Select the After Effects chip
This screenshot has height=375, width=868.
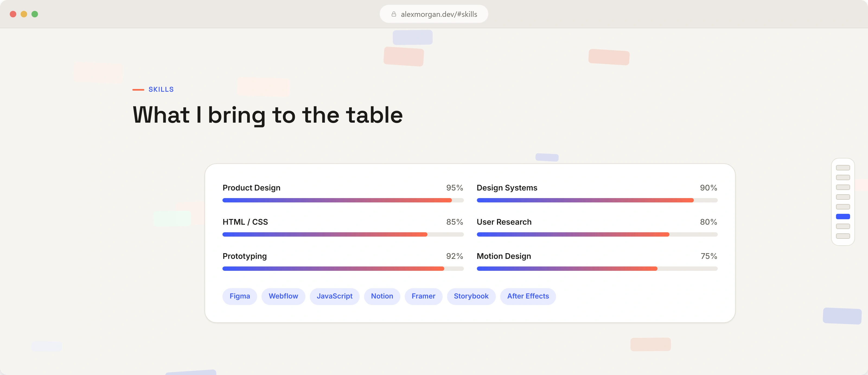(x=528, y=296)
